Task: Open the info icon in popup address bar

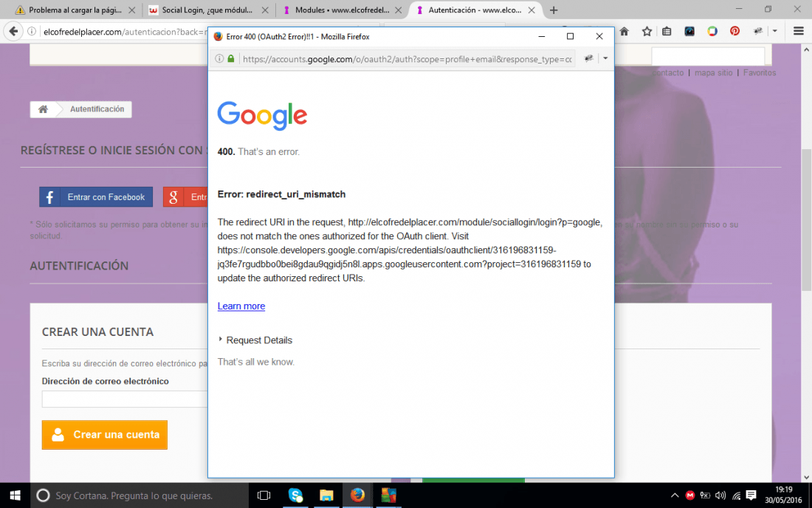Action: click(219, 58)
